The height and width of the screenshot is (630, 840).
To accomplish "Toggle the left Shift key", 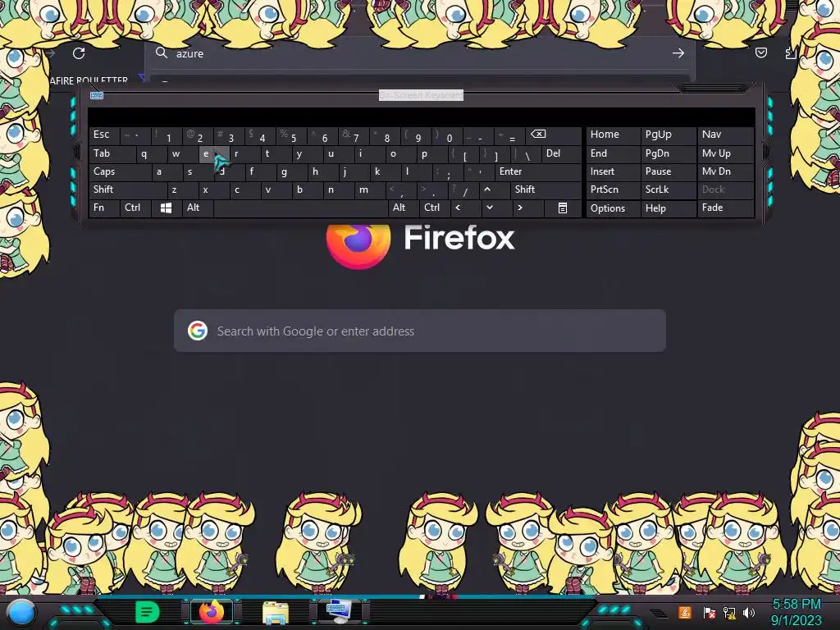I will (127, 189).
